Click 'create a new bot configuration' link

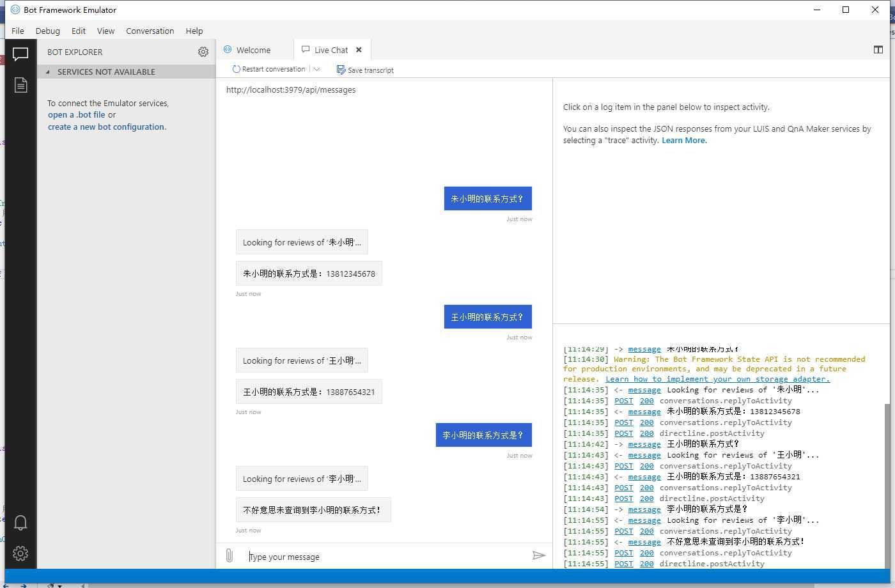pyautogui.click(x=106, y=127)
